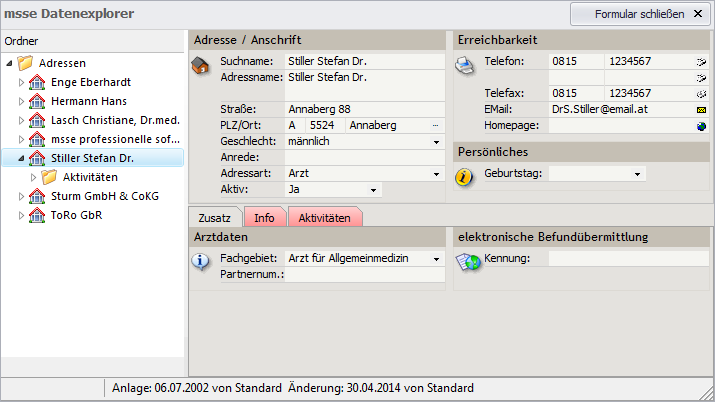
Task: Select Lasch Christiane, Dr.med. in the tree
Action: coord(115,120)
